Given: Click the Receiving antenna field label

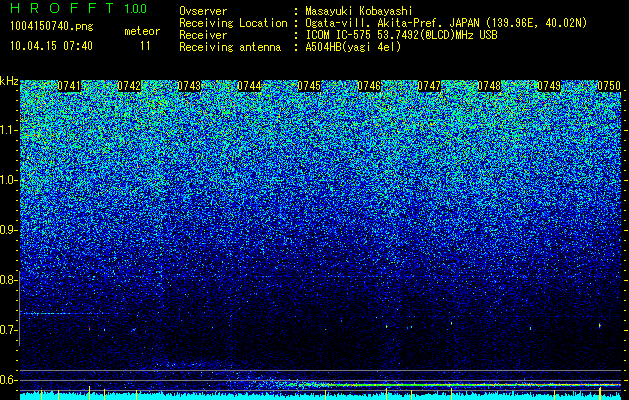Looking at the screenshot, I should (230, 47).
